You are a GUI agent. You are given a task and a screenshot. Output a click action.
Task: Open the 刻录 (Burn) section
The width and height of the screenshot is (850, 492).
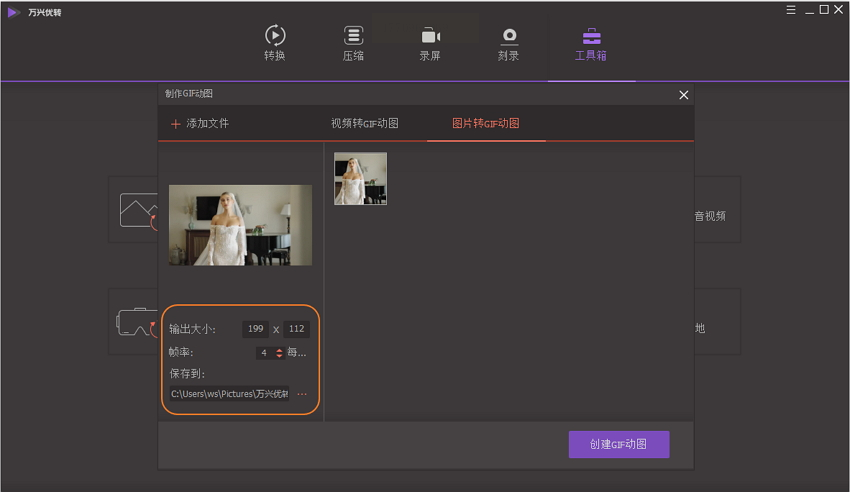(508, 44)
